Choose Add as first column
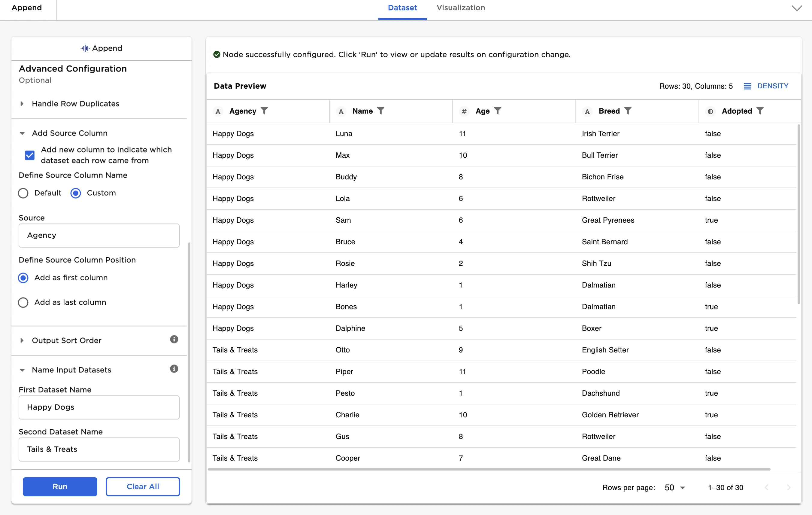This screenshot has height=515, width=812. pos(23,278)
